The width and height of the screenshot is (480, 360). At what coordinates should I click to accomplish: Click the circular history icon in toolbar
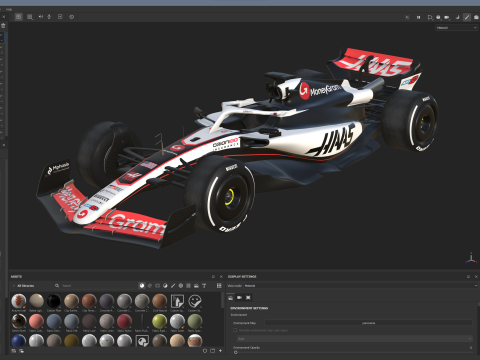(x=71, y=17)
